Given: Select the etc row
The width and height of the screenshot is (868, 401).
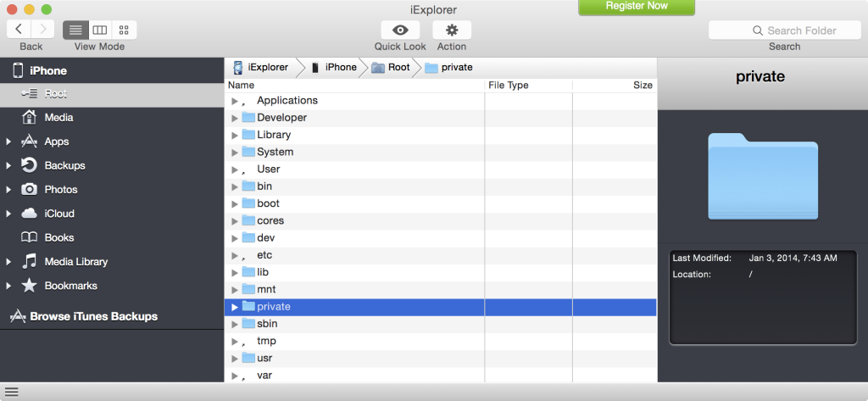Looking at the screenshot, I should (441, 255).
